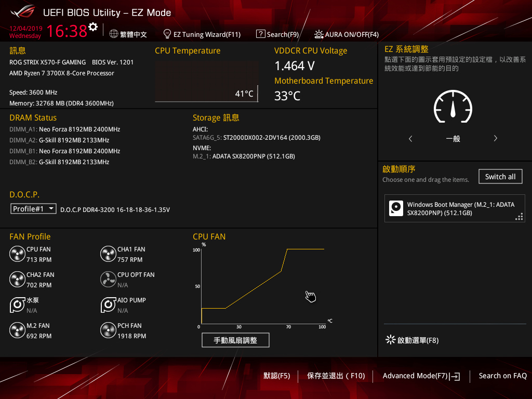This screenshot has width=532, height=399.
Task: Launch EZ Tuning Wizard(F11)
Action: (207, 34)
